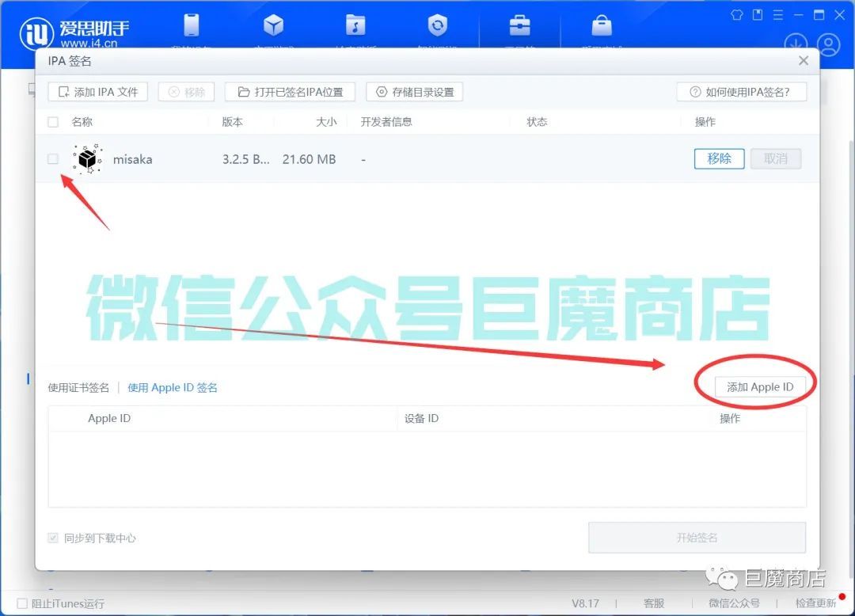Screen dimensions: 855x616
Task: Click the 大小 column header
Action: pyautogui.click(x=326, y=122)
